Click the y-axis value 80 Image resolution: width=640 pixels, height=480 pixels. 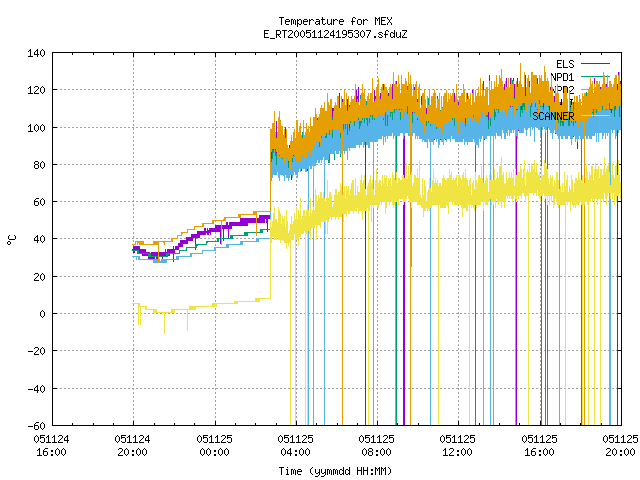pos(39,165)
